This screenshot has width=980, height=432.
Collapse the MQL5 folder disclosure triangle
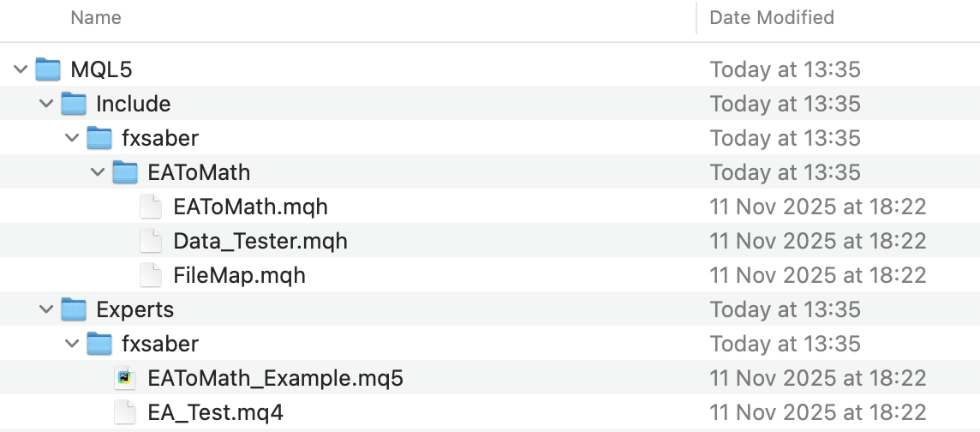tap(21, 69)
